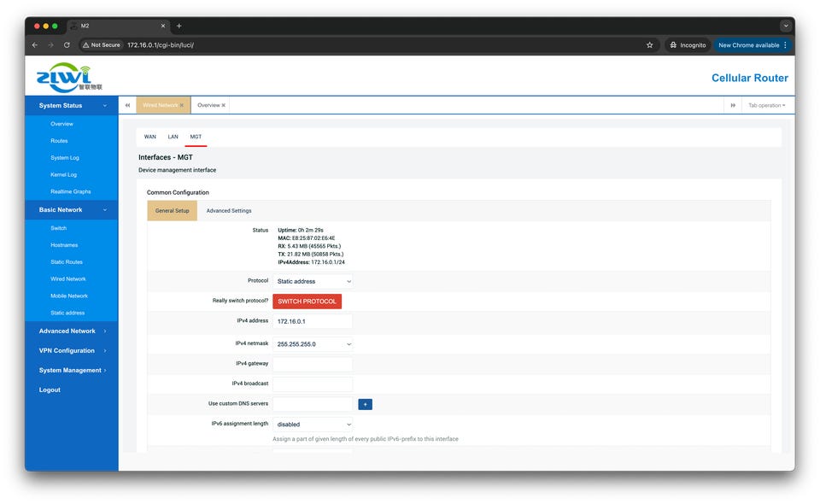Expand the System Management section
The height and width of the screenshot is (504, 820).
72,370
